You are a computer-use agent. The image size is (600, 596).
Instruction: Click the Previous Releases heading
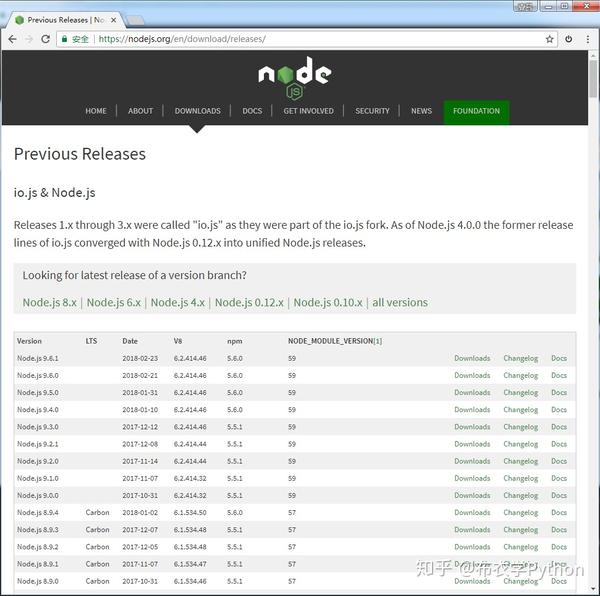(x=80, y=154)
